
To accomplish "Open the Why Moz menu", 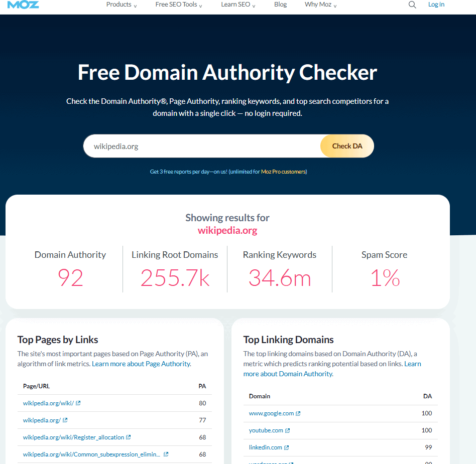I will pyautogui.click(x=318, y=5).
